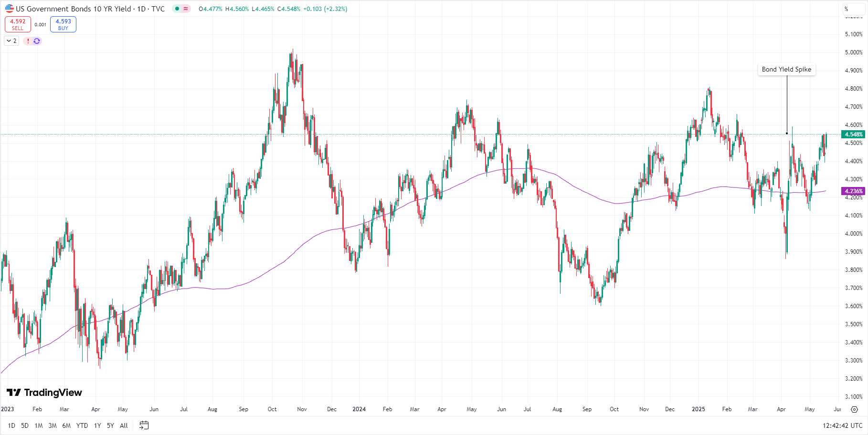
Task: Select the YTD time range
Action: tap(82, 425)
